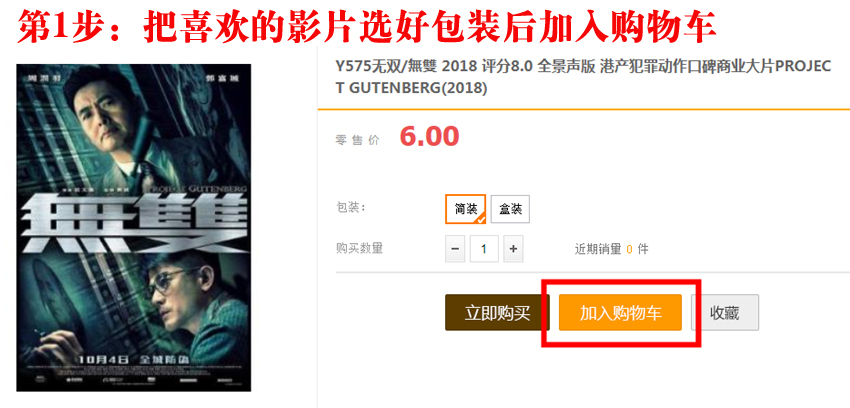Click the brown 立即购买 button
The height and width of the screenshot is (408, 850).
(497, 313)
